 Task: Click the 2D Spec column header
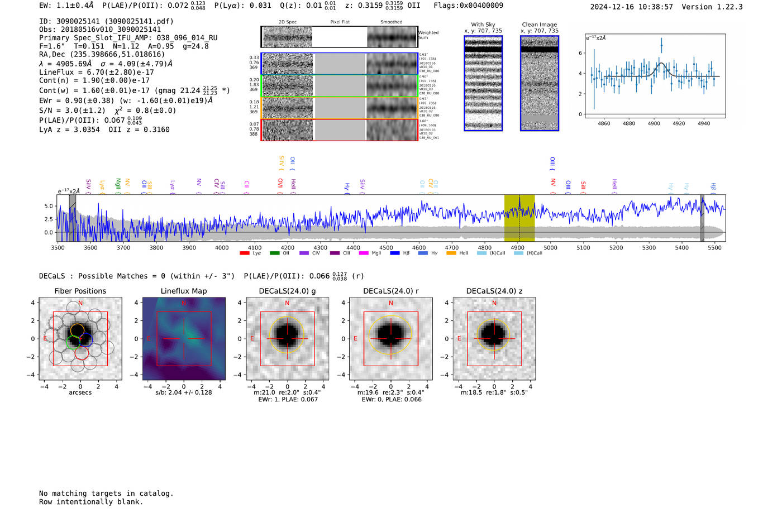tap(288, 22)
